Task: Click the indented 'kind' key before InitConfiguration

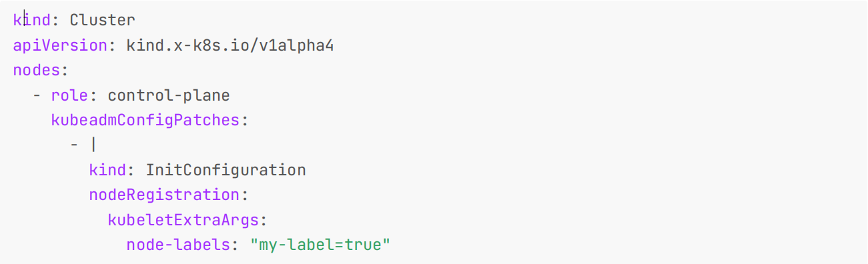Action: pos(107,170)
